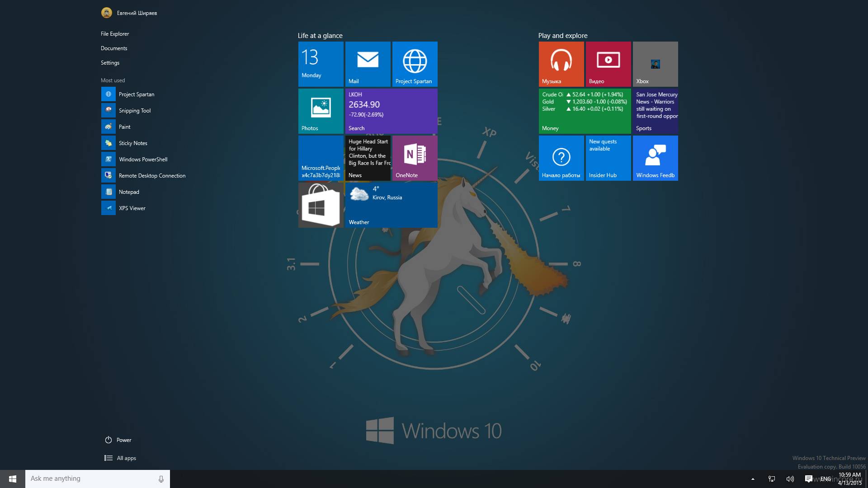This screenshot has width=868, height=488.
Task: Click the Sticky Notes icon in the list
Action: [108, 143]
